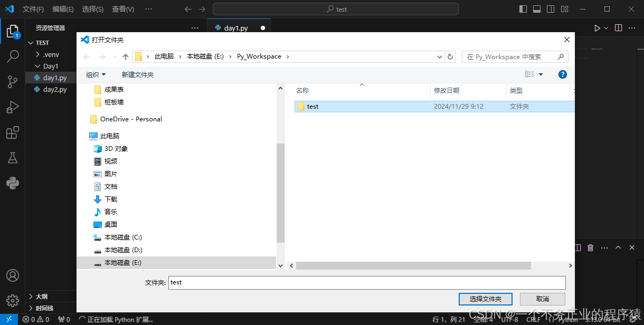Screen dimensions: 644x325
Task: Click the 取消 button
Action: click(x=543, y=299)
